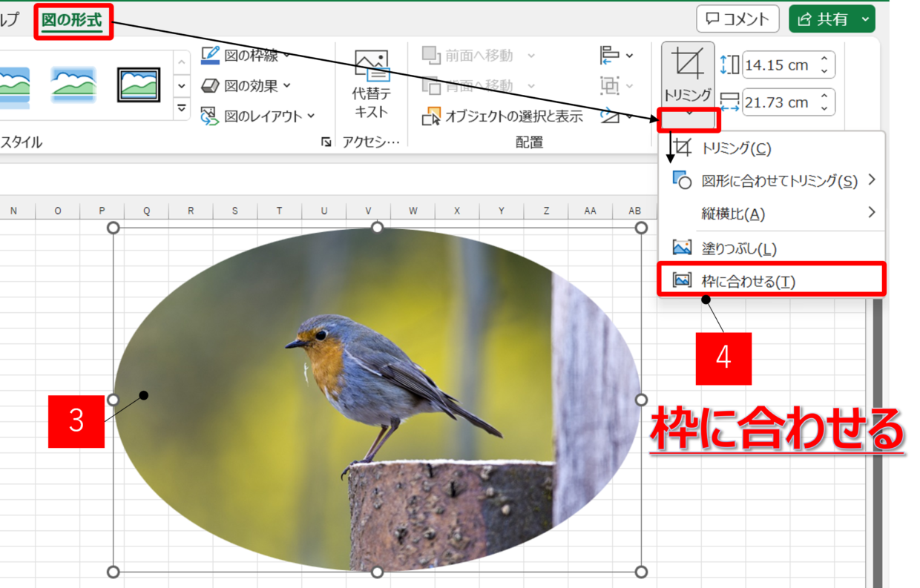Click the 共有 button

(821, 19)
